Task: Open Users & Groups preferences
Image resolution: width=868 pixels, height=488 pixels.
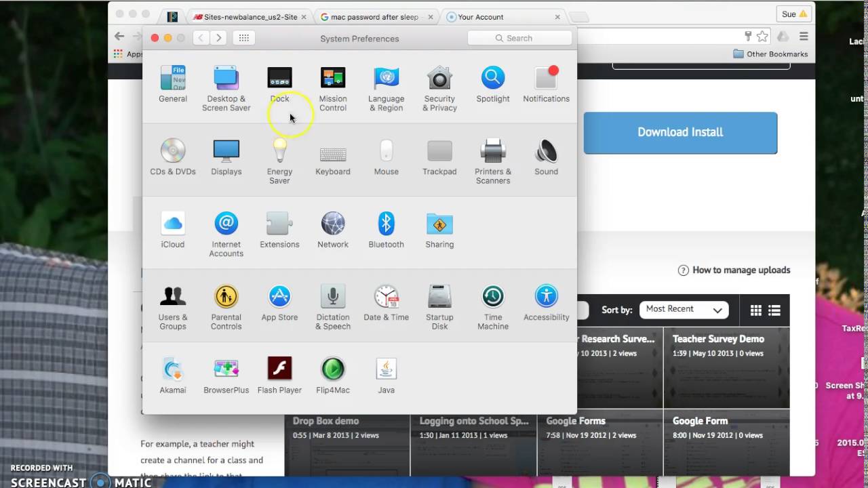Action: (x=173, y=307)
